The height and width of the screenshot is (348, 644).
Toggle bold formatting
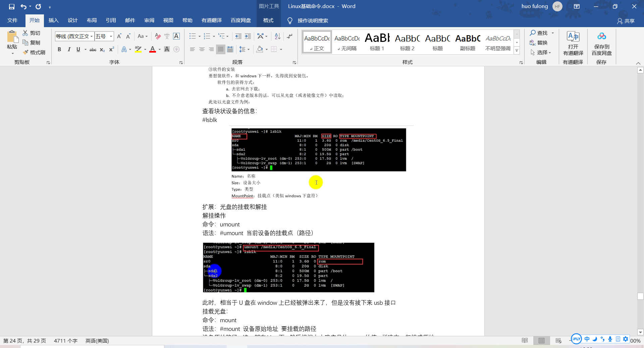coord(59,49)
